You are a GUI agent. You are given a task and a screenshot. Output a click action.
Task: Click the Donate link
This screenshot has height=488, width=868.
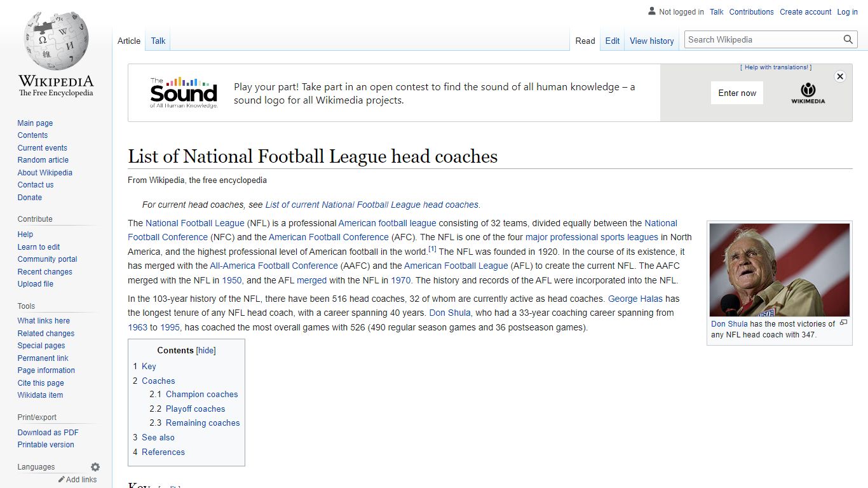coord(29,198)
